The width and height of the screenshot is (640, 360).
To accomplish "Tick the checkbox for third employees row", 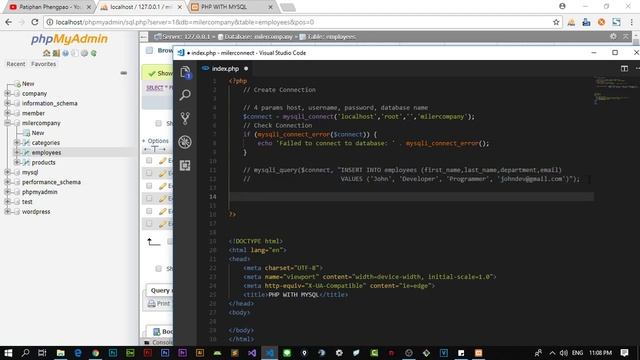I will [149, 186].
